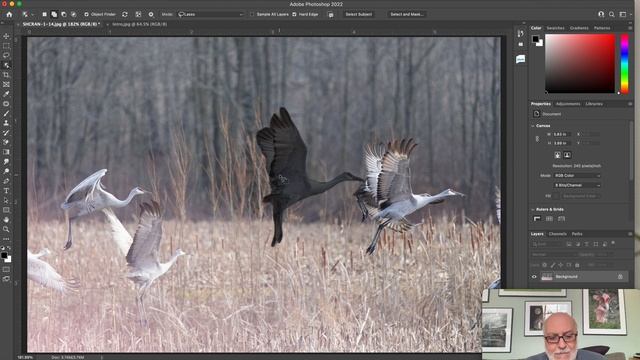Viewport: 640px width, 360px height.
Task: Enable Object Finder checkbox
Action: 86,14
